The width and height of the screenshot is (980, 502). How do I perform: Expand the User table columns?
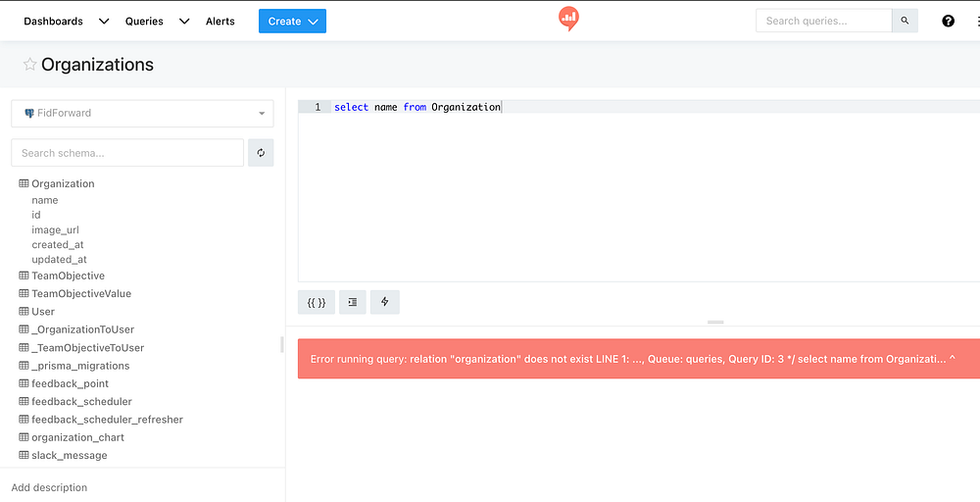click(x=43, y=312)
